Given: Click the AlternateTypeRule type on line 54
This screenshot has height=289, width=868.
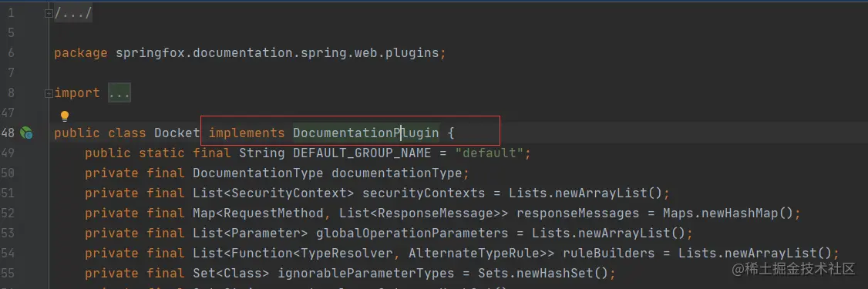Looking at the screenshot, I should coord(474,253).
